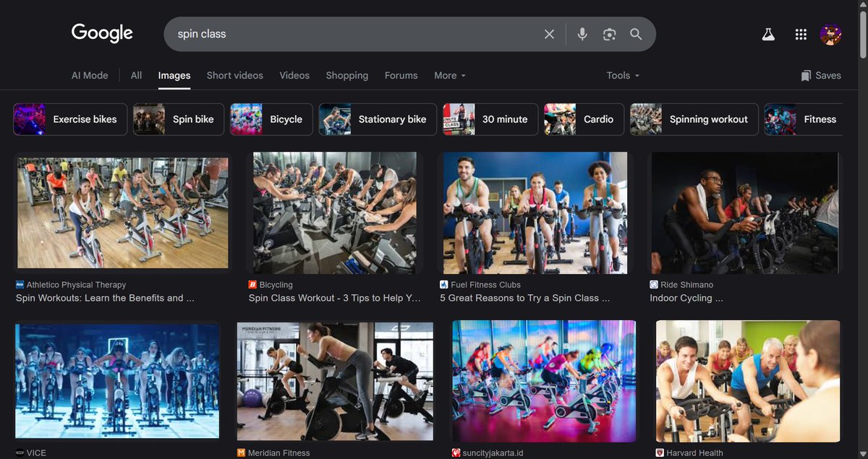Open Search Labs via the flask icon
Viewport: 868px width, 459px height.
767,33
